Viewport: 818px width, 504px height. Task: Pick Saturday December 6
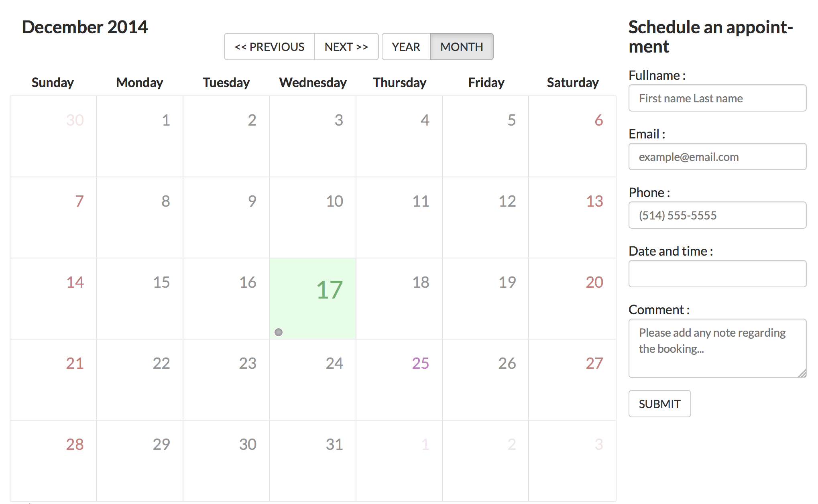(x=572, y=136)
